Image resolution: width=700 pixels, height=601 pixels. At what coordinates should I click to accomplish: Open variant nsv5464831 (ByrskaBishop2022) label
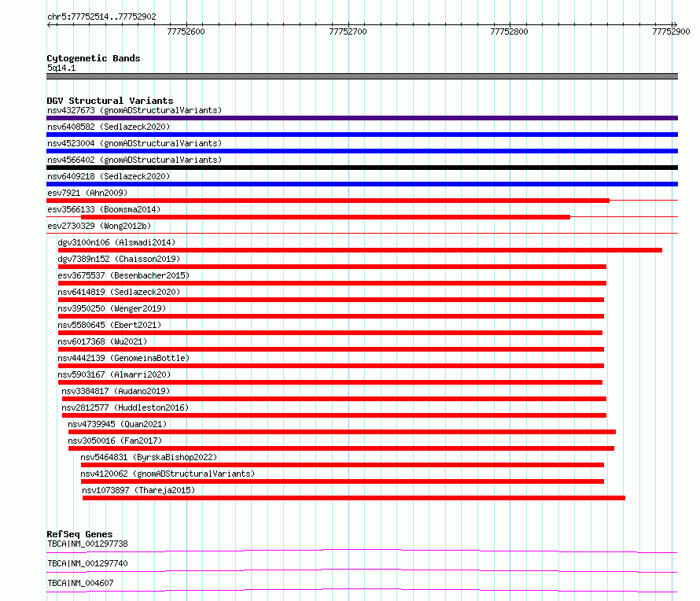(x=149, y=457)
